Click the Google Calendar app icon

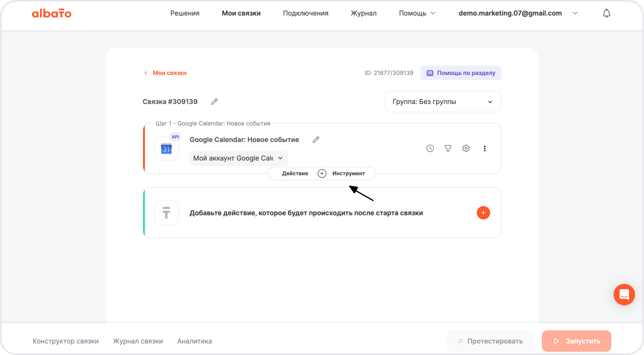tap(166, 149)
